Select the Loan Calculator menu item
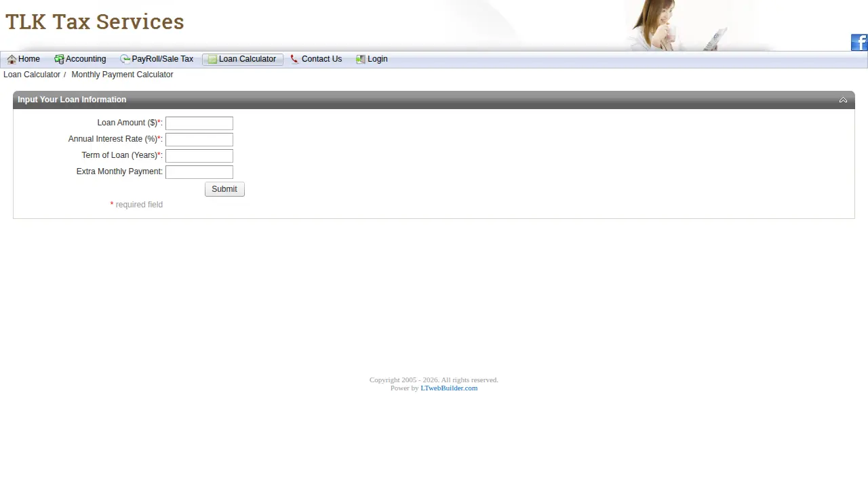 tap(243, 60)
